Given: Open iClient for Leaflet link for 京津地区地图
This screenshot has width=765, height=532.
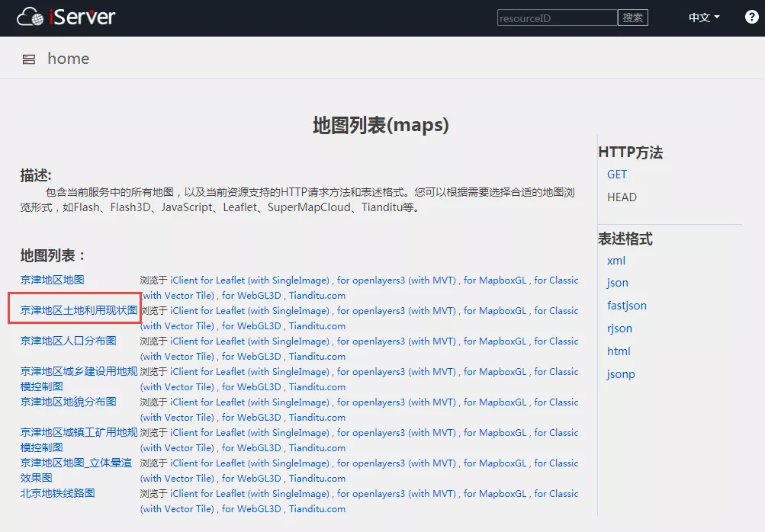Looking at the screenshot, I should [x=249, y=280].
